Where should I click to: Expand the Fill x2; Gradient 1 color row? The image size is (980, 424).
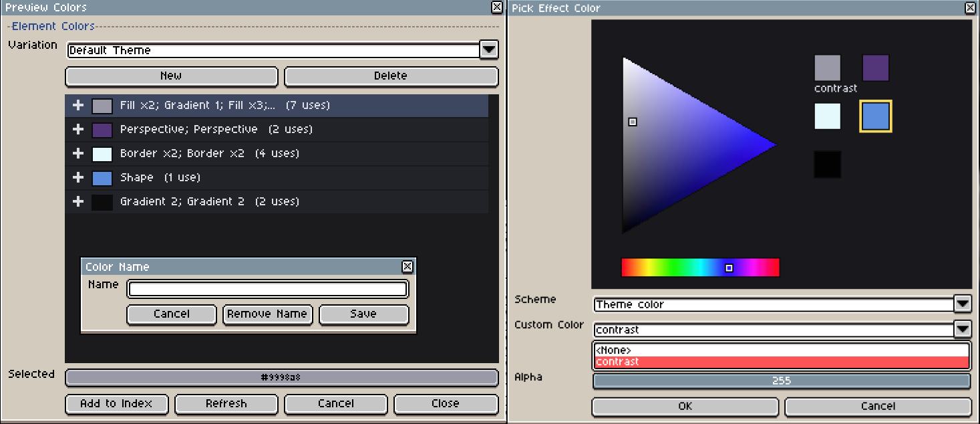[x=78, y=106]
